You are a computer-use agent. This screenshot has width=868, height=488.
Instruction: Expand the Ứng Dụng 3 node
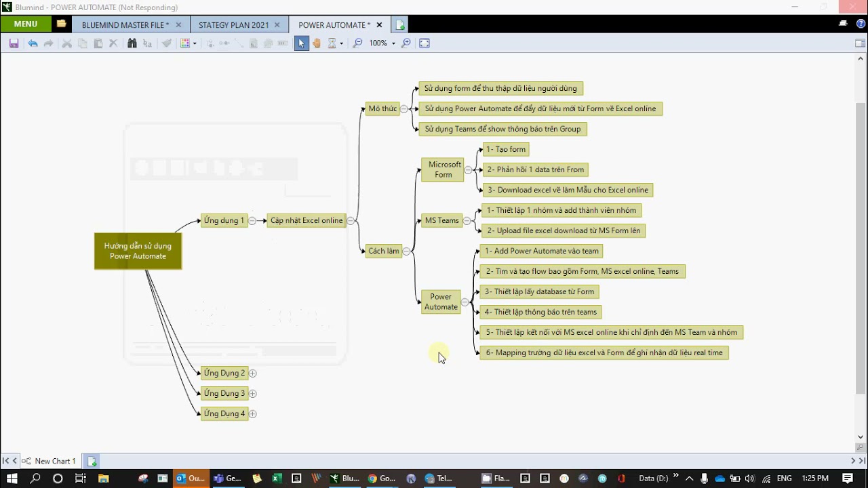pos(253,394)
